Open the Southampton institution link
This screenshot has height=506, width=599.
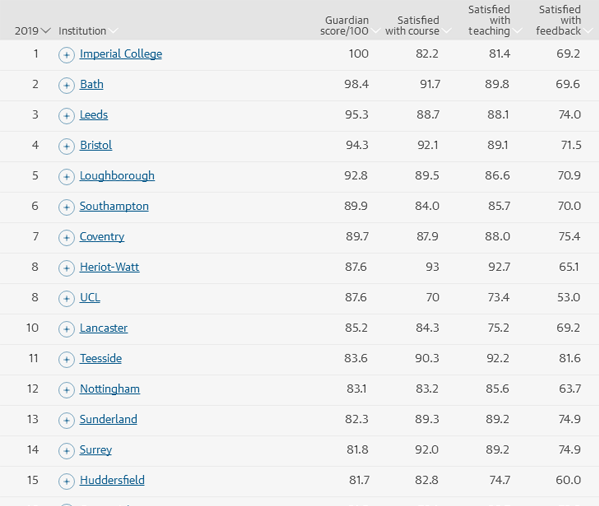(x=114, y=206)
